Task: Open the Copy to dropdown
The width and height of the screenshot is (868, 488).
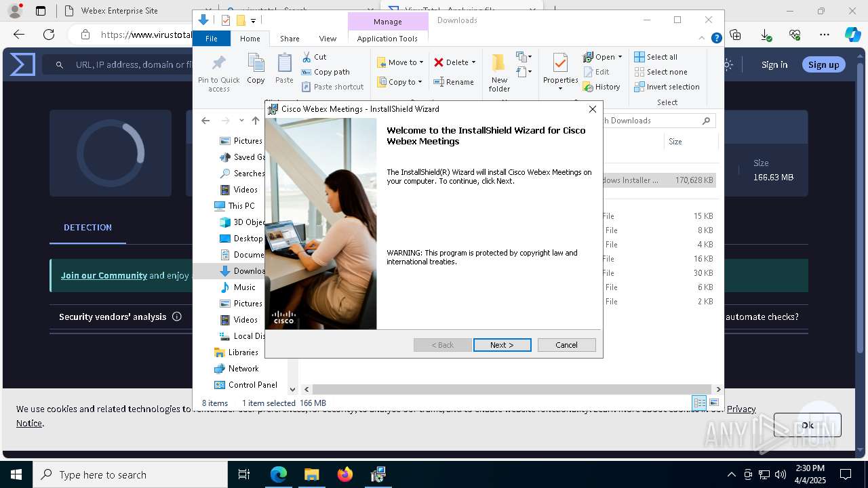Action: [399, 82]
